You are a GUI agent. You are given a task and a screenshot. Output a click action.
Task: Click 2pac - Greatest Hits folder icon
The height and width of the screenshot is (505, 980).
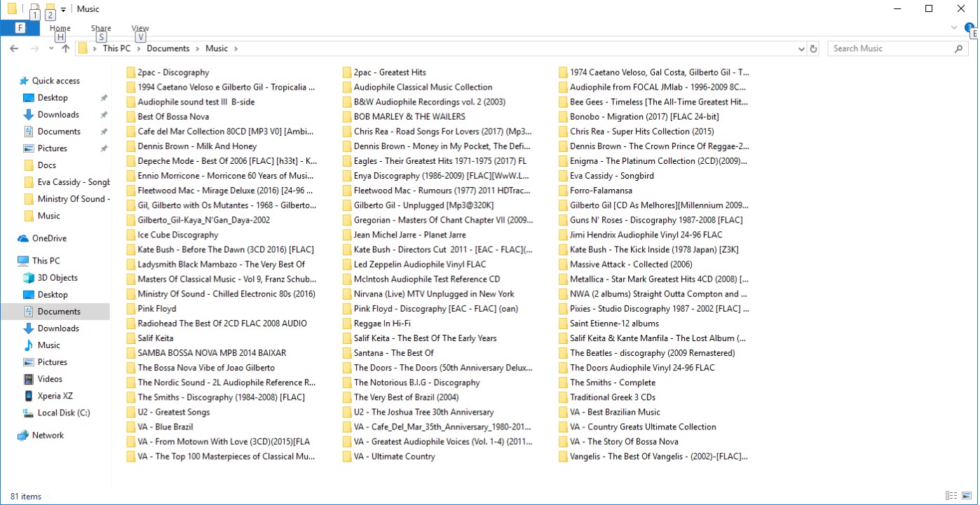click(347, 72)
